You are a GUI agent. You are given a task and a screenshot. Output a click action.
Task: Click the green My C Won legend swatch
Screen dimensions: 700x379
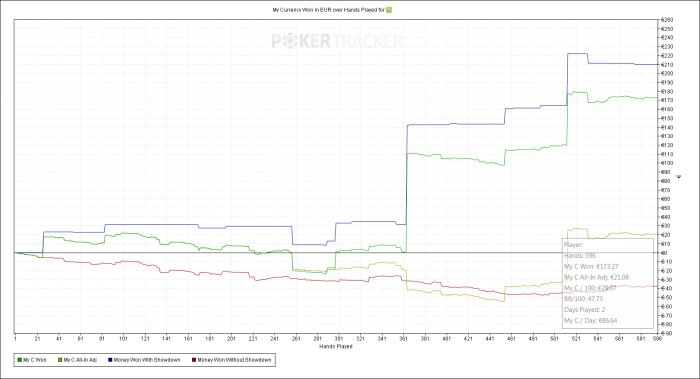pyautogui.click(x=20, y=360)
